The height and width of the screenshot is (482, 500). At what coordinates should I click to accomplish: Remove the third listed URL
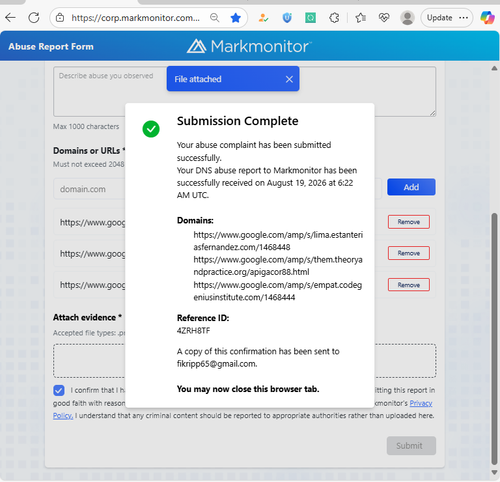click(x=409, y=285)
